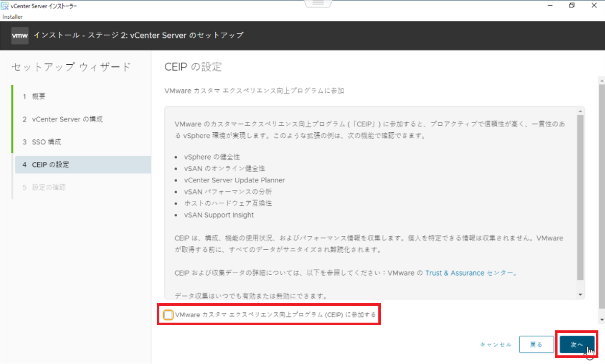Click the 'セットアップ ウィザード' sidebar title

click(x=71, y=67)
